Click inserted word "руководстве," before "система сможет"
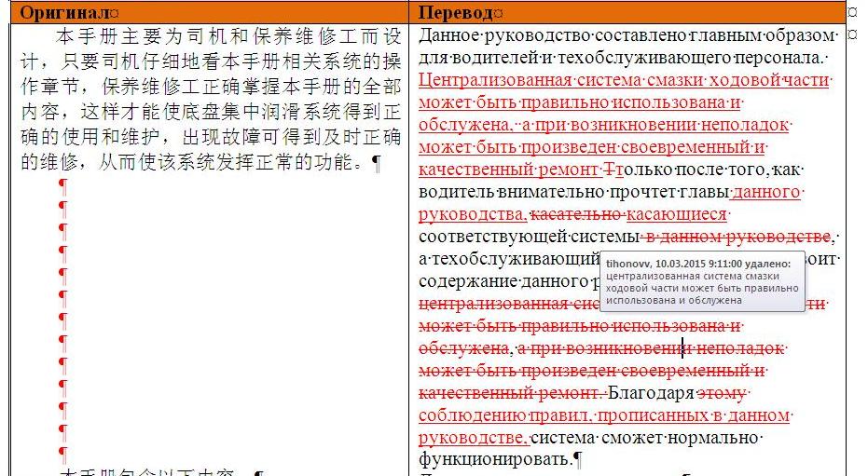This screenshot has height=476, width=868. pyautogui.click(x=473, y=438)
